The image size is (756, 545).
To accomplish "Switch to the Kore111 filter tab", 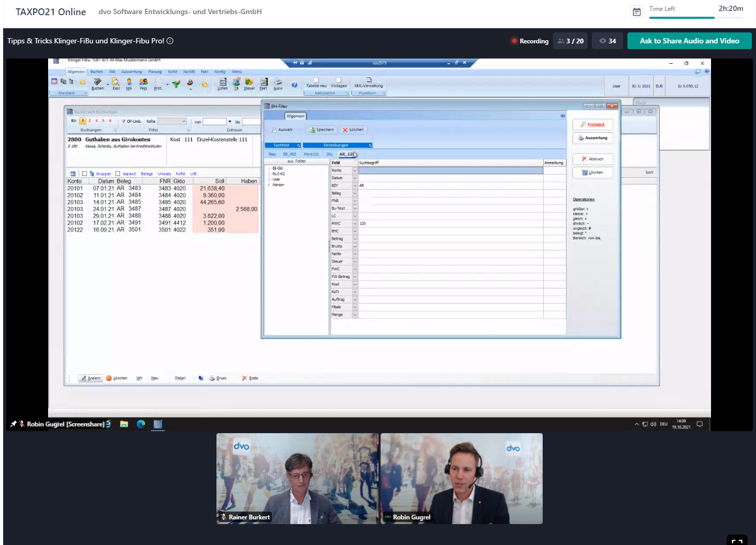I will 312,154.
